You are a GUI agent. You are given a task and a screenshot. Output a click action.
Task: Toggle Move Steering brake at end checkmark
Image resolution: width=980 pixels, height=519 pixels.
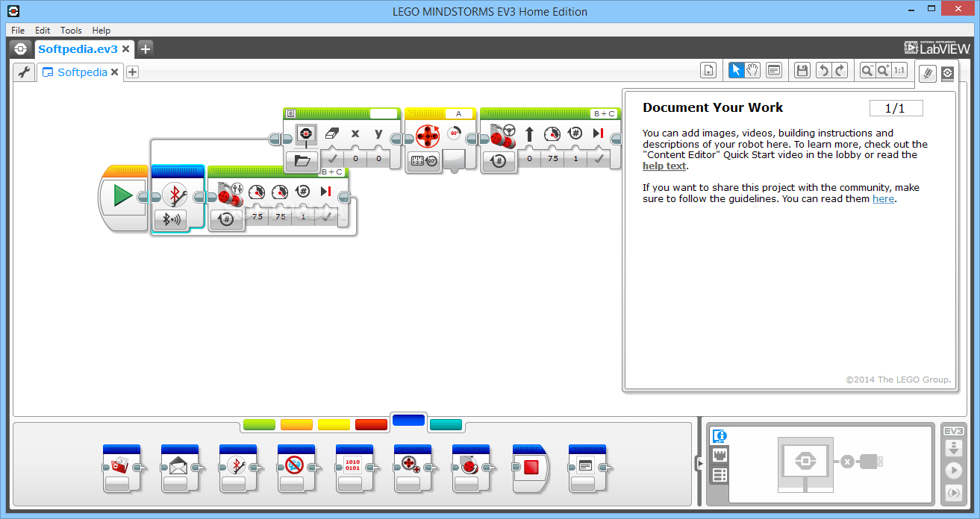tap(599, 158)
